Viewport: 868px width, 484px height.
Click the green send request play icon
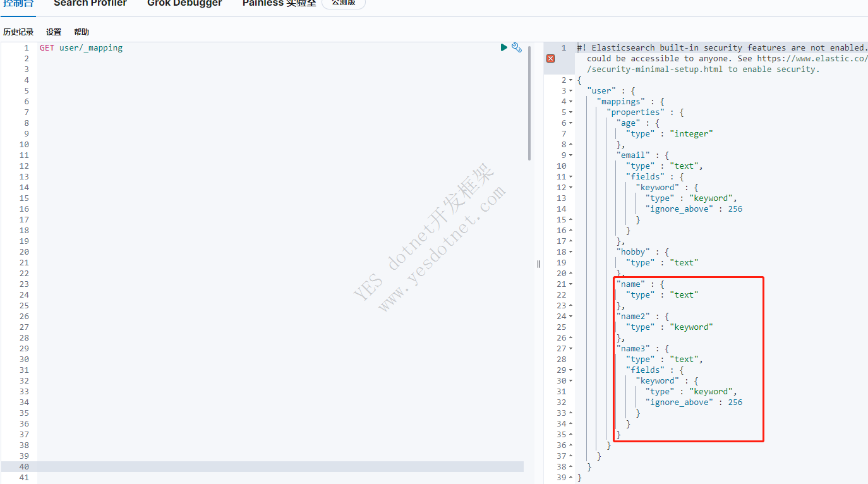tap(504, 47)
